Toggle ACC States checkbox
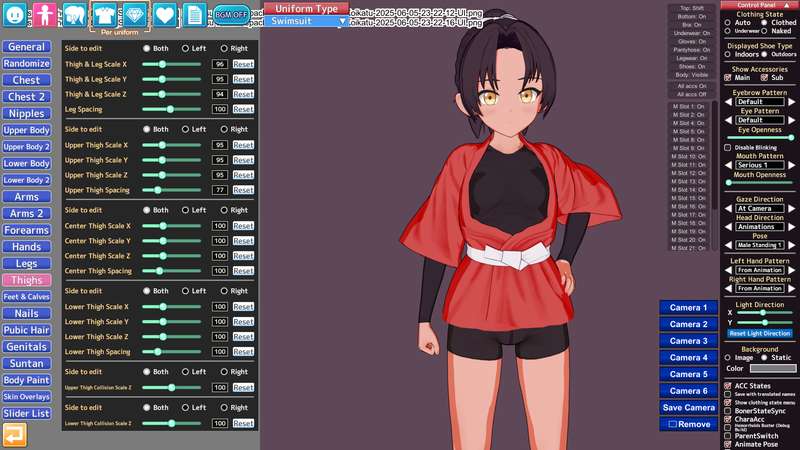The width and height of the screenshot is (800, 450). tap(728, 386)
